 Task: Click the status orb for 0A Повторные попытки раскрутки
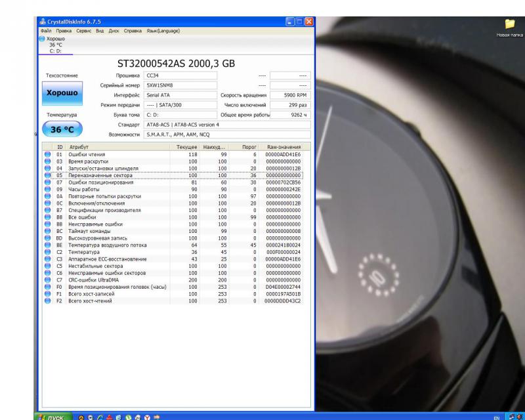pos(47,196)
